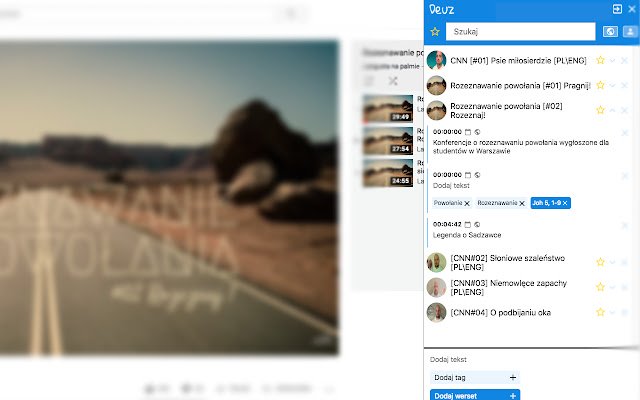The image size is (640, 400).
Task: Toggle the favorites star filter beside search
Action: point(435,31)
